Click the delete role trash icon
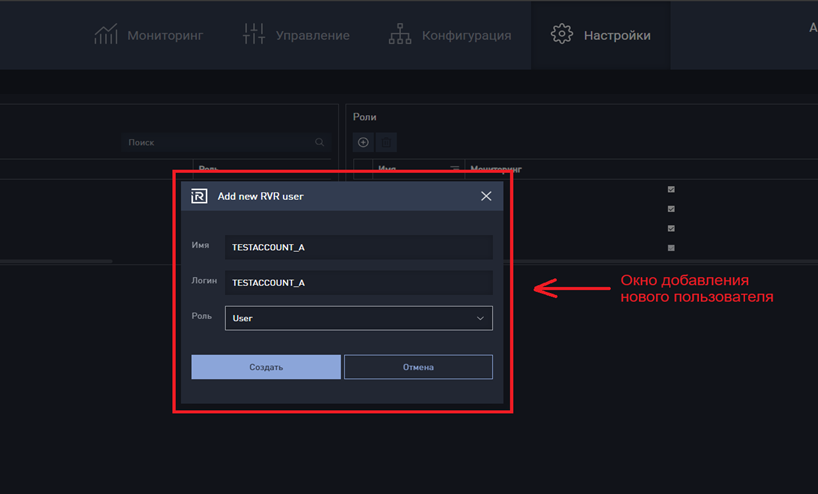 [386, 142]
